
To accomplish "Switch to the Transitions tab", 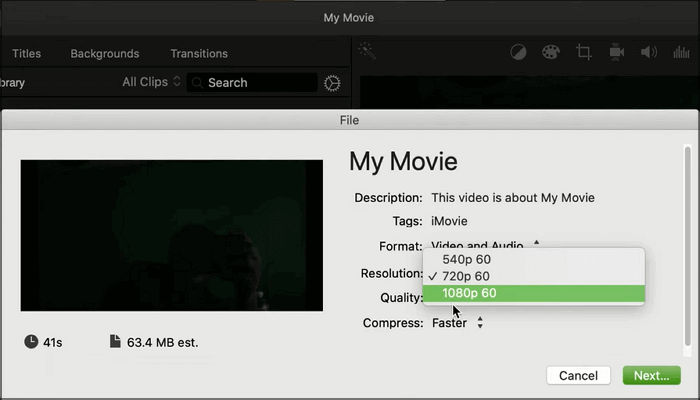I will tap(199, 53).
